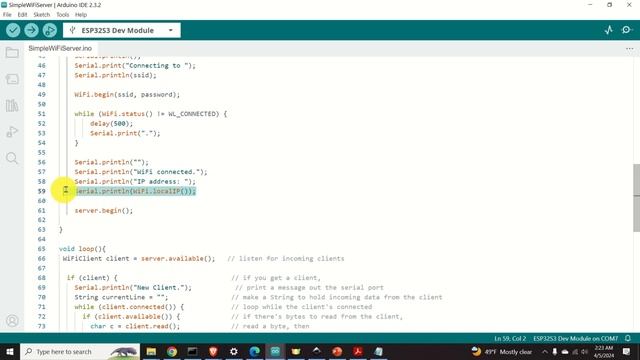Open Google Chrome from the taskbar
The height and width of the screenshot is (360, 640).
pos(172,351)
